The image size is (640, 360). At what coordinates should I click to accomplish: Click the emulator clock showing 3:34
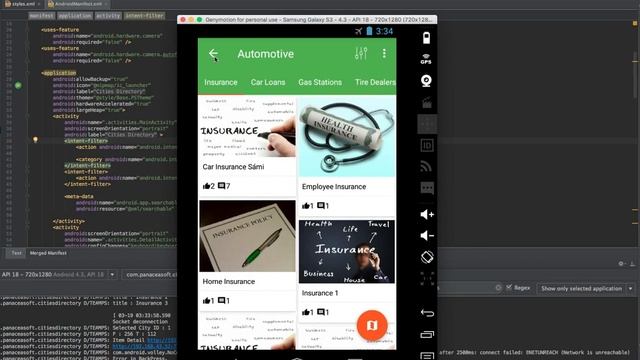[x=384, y=31]
